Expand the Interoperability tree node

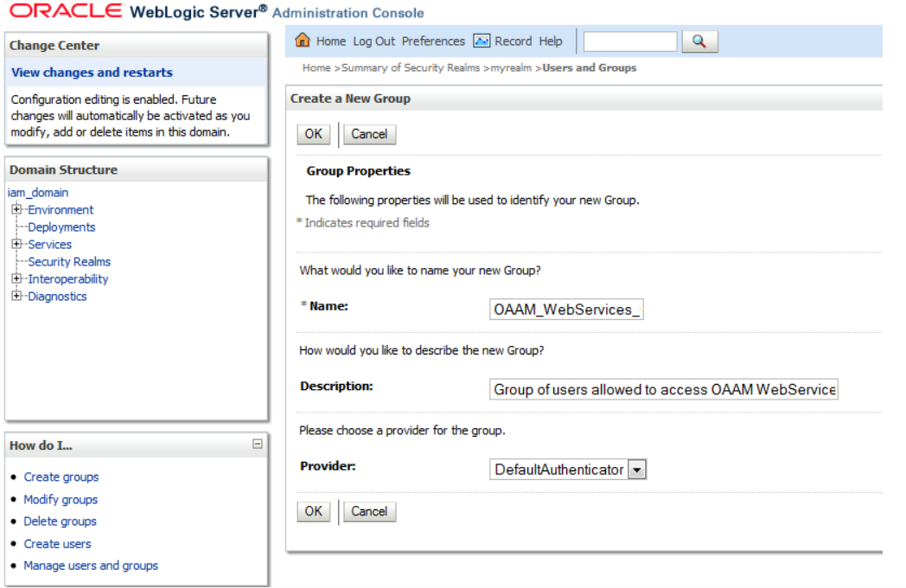tap(16, 278)
